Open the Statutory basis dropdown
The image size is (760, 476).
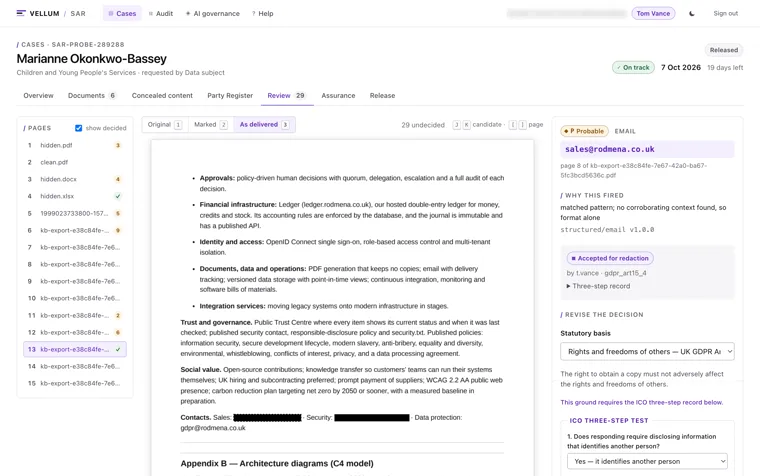pos(647,351)
